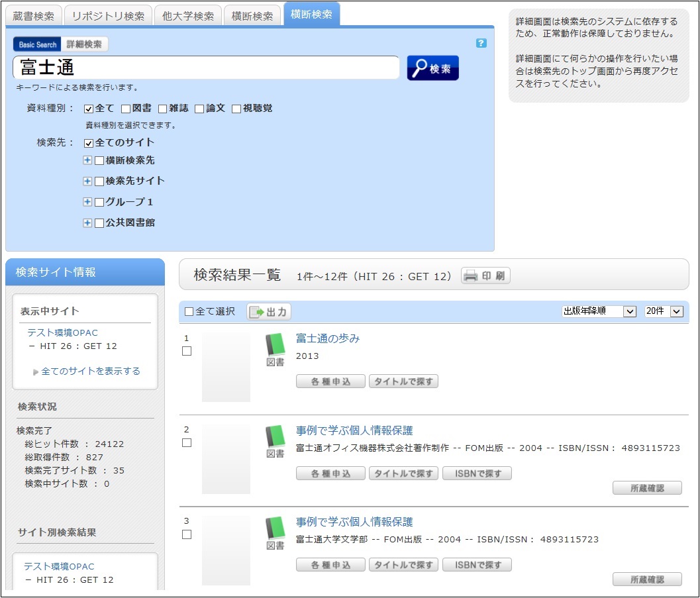Check the 横断検索先 checkbox

click(99, 161)
